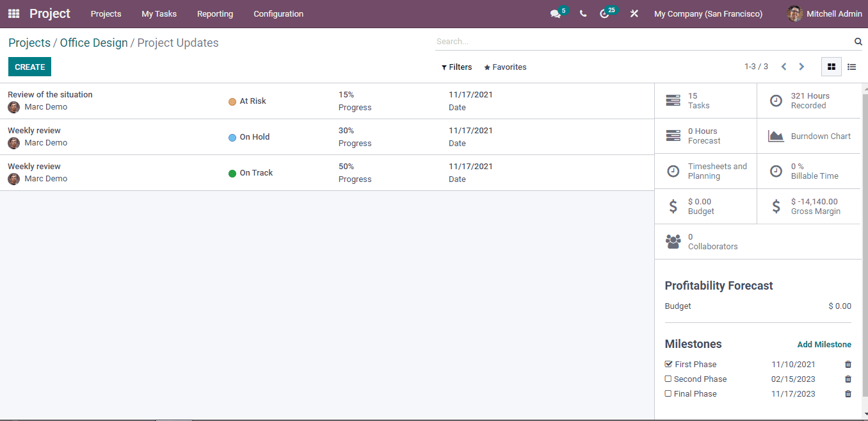Click the CREATE button

click(x=29, y=66)
